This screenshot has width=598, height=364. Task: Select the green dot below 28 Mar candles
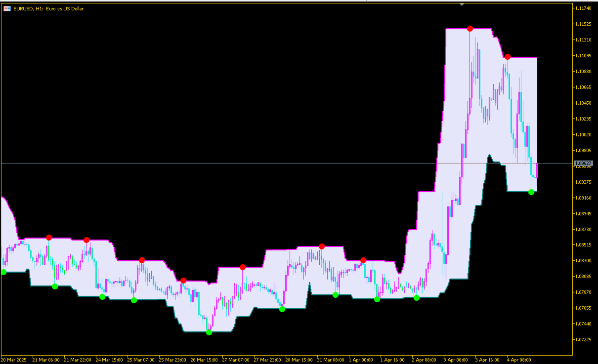283,310
